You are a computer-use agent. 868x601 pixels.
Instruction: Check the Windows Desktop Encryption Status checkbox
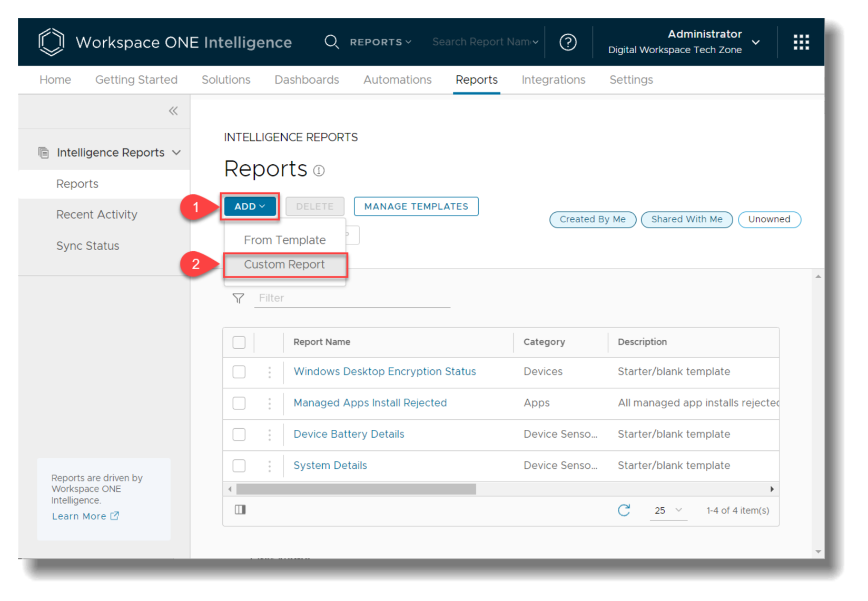pos(239,372)
